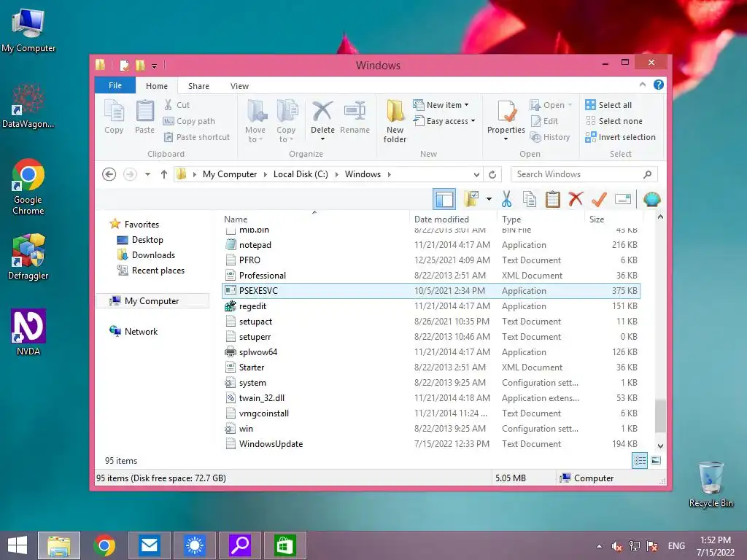Switch to the Share tab
Viewport: 747px width, 560px height.
coord(198,86)
